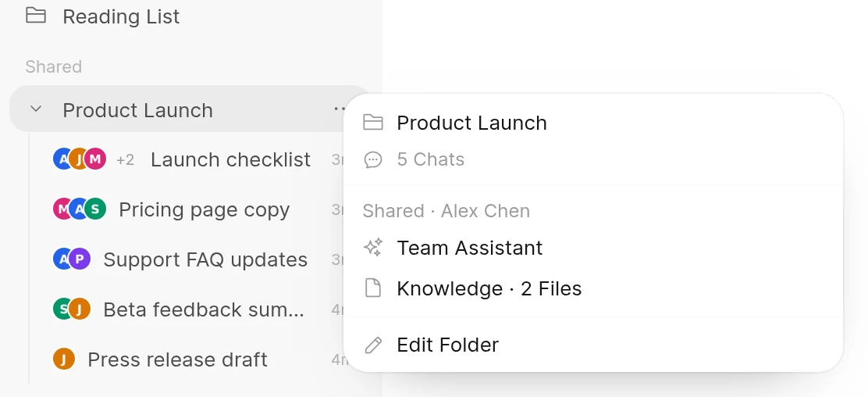Screen dimensions: 868x397
Task: Click the green S avatar on Pricing page copy
Action: 95,209
